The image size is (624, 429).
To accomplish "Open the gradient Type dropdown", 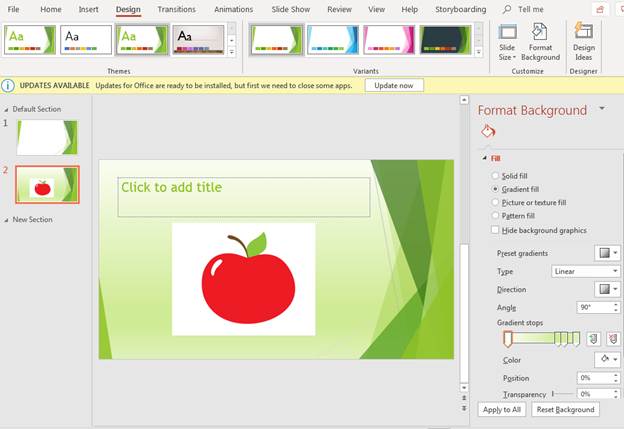I will (x=585, y=271).
